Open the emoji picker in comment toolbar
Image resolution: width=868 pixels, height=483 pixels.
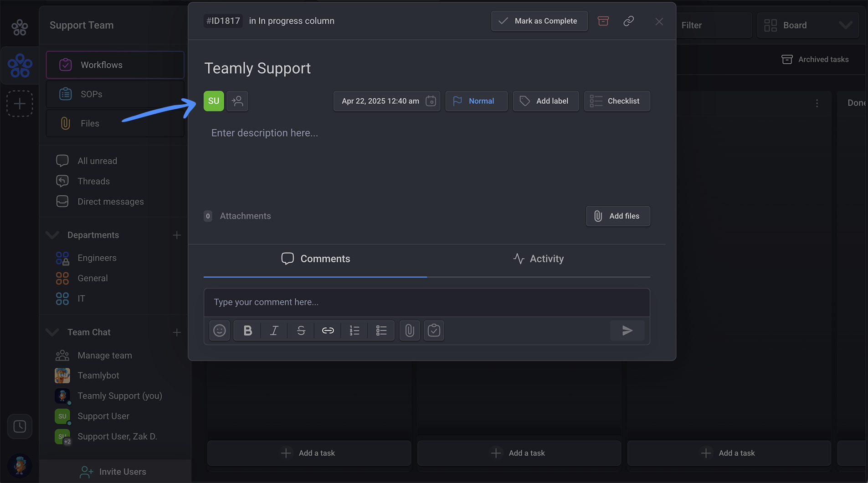220,330
